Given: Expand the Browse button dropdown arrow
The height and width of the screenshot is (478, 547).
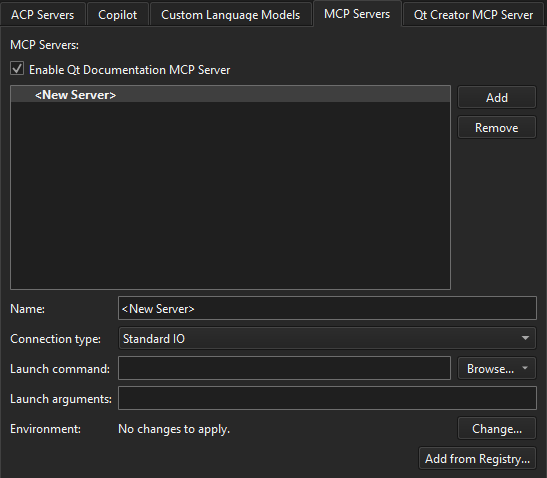Looking at the screenshot, I should (x=525, y=368).
